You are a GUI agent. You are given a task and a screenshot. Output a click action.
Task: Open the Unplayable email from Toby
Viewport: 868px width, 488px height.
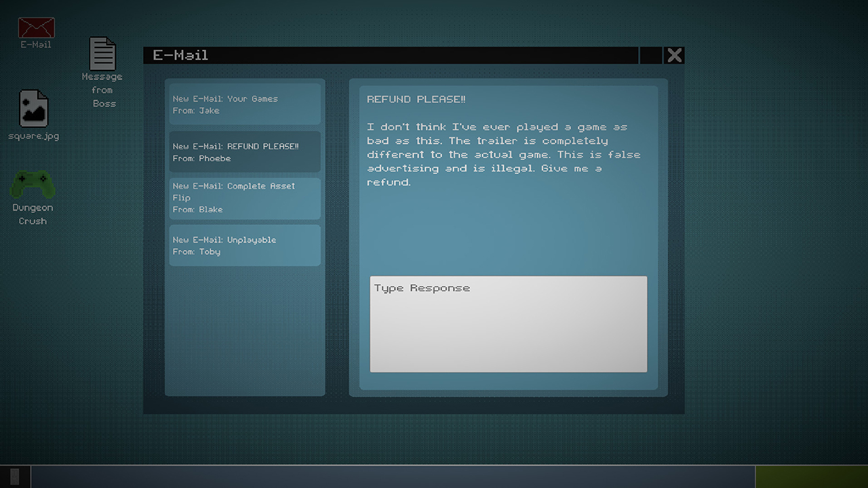tap(244, 245)
